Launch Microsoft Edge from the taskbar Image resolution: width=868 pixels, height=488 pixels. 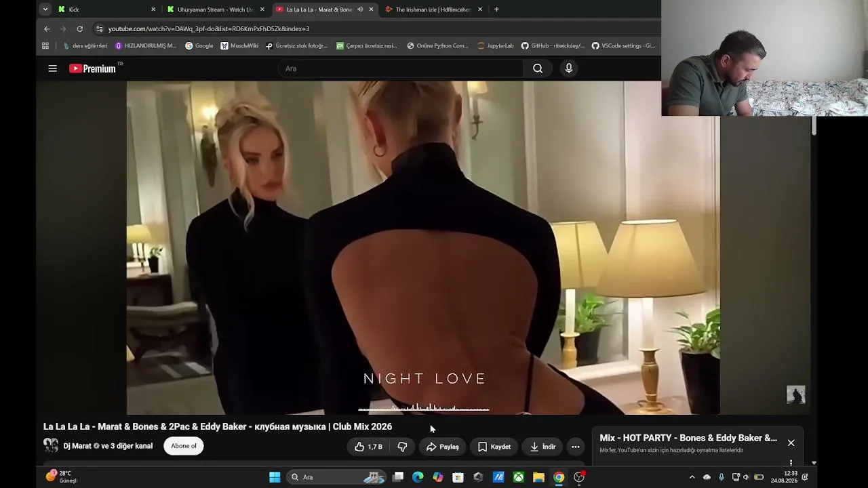click(x=418, y=477)
